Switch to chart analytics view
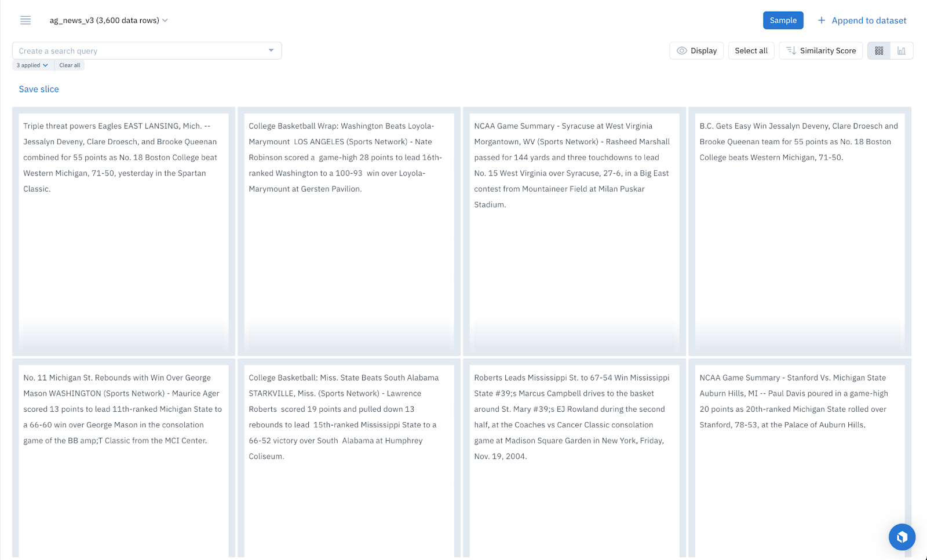Screen dimensions: 927x560 (x=902, y=51)
